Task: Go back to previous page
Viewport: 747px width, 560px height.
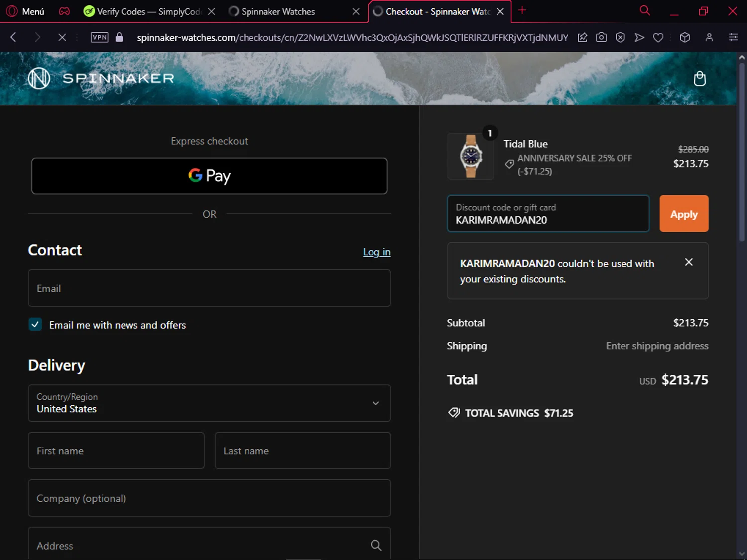Action: (x=13, y=37)
